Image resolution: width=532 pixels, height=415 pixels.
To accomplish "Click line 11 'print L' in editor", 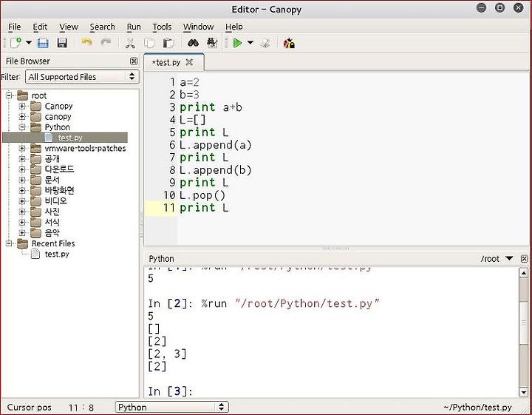I will 204,207.
